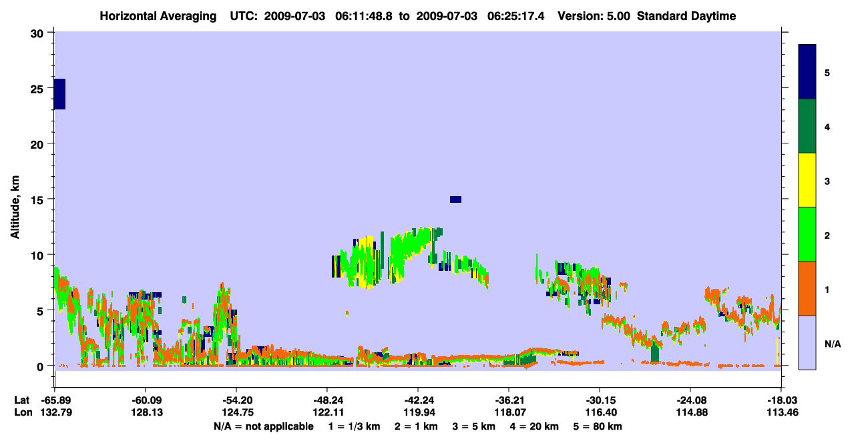The height and width of the screenshot is (445, 868).
Task: Click the longitude tick label 119.94
Action: pos(418,413)
